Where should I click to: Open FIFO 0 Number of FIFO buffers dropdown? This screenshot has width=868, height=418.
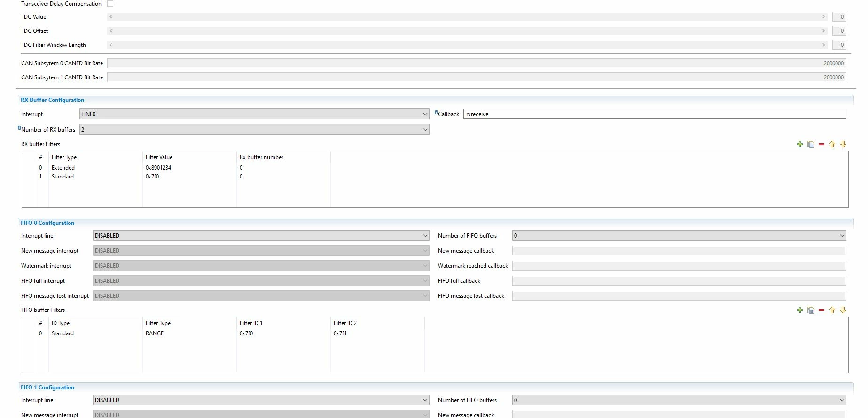pyautogui.click(x=679, y=236)
